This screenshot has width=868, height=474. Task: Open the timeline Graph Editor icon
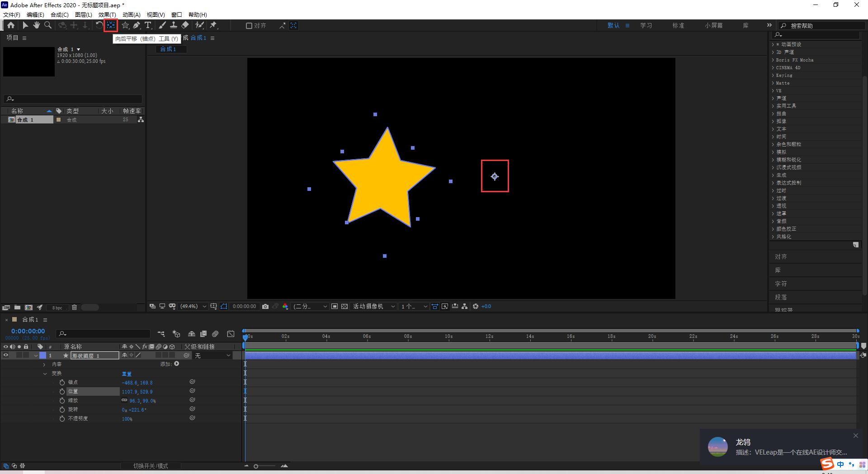click(231, 334)
